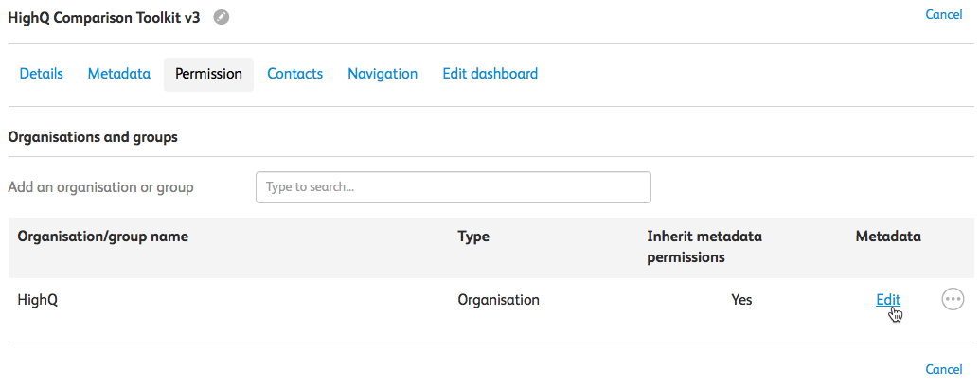Click the Edit metadata link for HighQ
The height and width of the screenshot is (387, 980).
tap(887, 299)
